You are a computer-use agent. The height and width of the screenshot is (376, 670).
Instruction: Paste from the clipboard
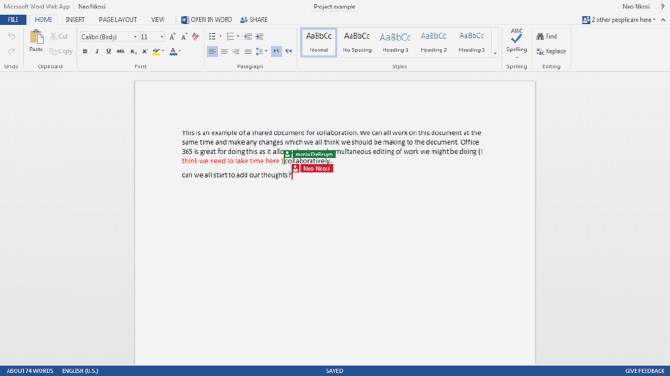tap(36, 41)
